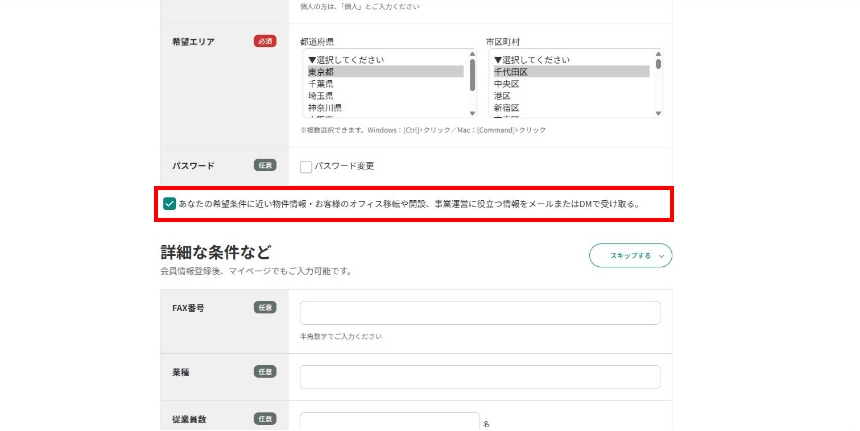This screenshot has height=431, width=860.
Task: Uncheck the mail and DM information checkbox
Action: [x=170, y=204]
